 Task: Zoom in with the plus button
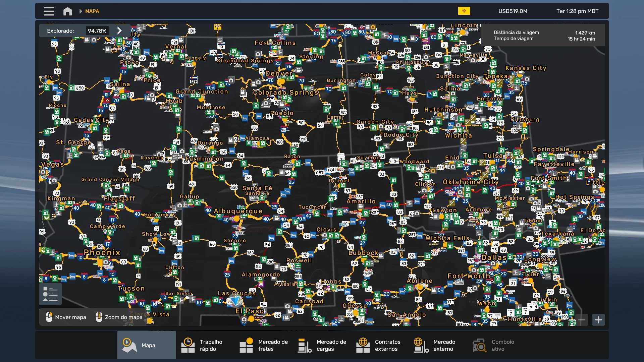pos(598,320)
